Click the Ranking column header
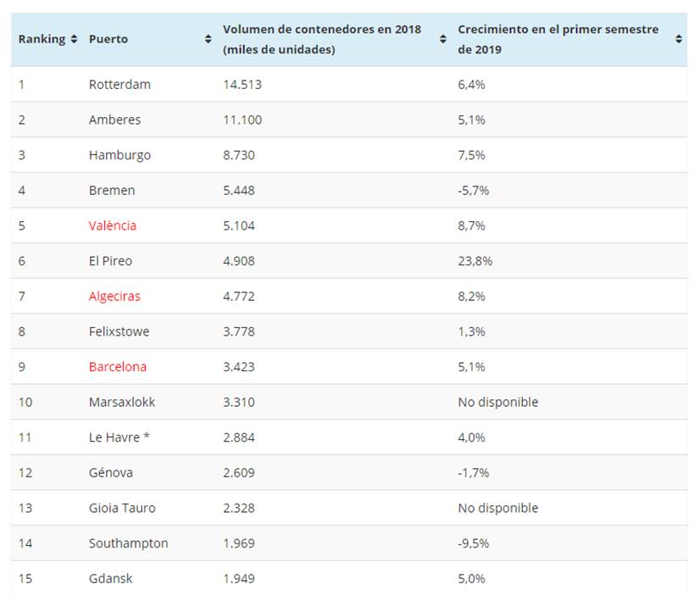Viewport: 700px width, 601px height. (42, 40)
